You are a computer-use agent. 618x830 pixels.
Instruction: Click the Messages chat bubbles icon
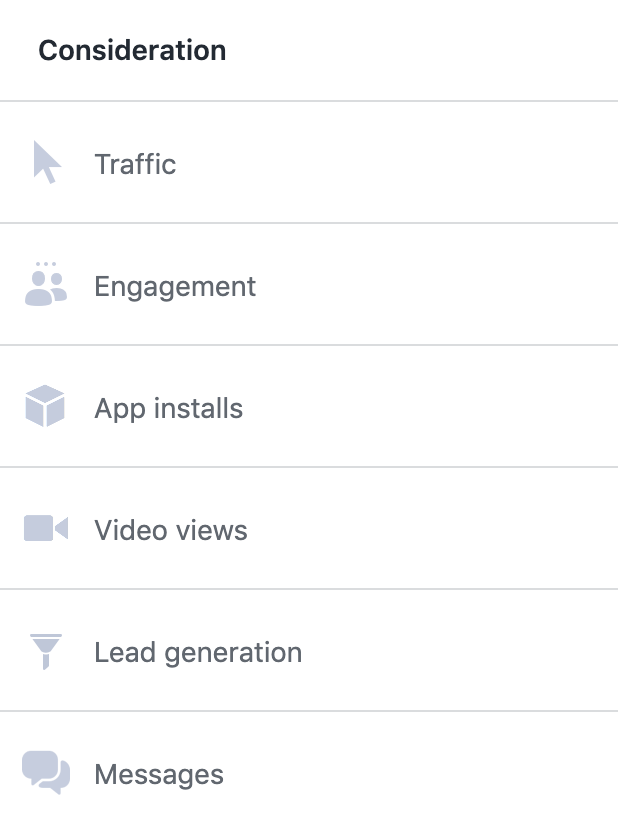[x=46, y=773]
